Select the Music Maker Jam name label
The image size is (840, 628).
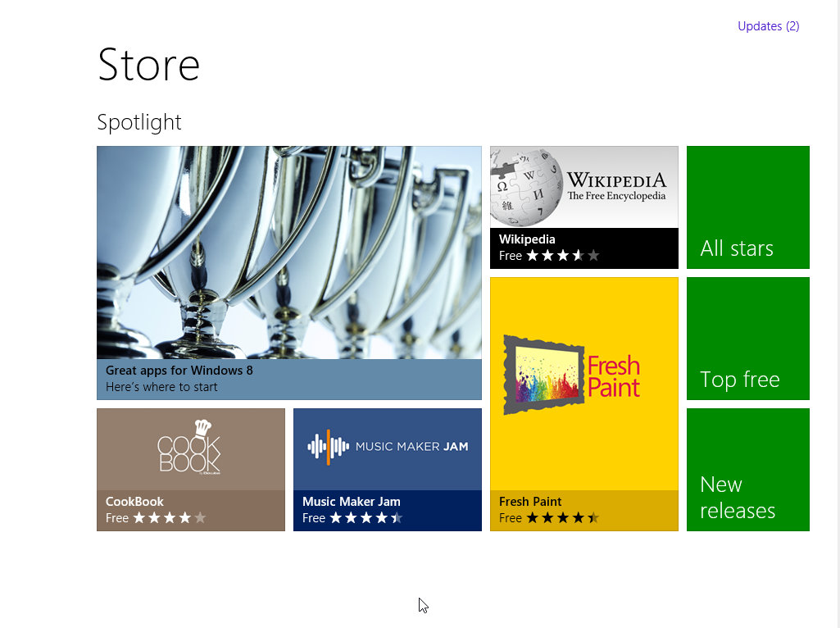[352, 502]
